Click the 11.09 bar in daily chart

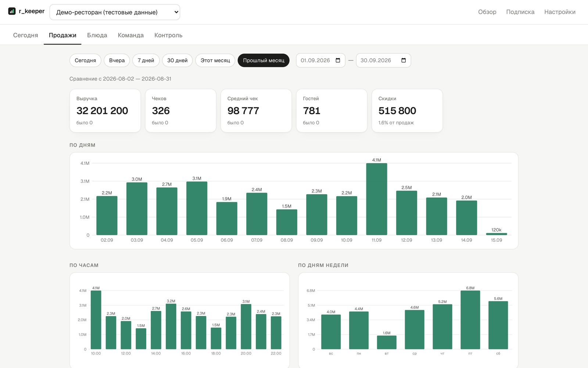click(377, 199)
